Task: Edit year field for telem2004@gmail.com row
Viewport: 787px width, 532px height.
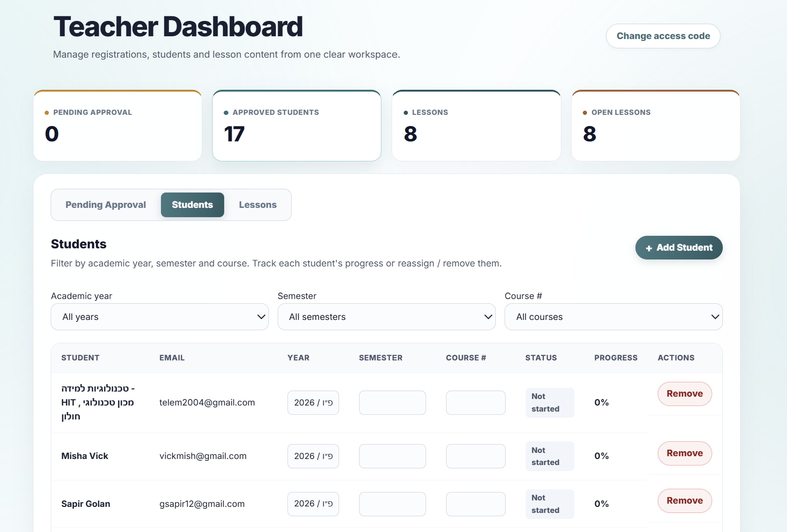Action: (313, 403)
